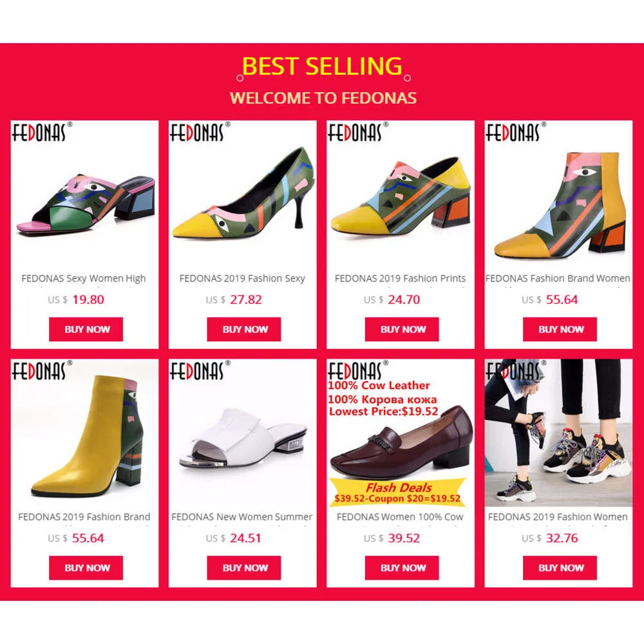Open the burgundy cow leather loafer image
The image size is (644, 644).
[x=401, y=433]
